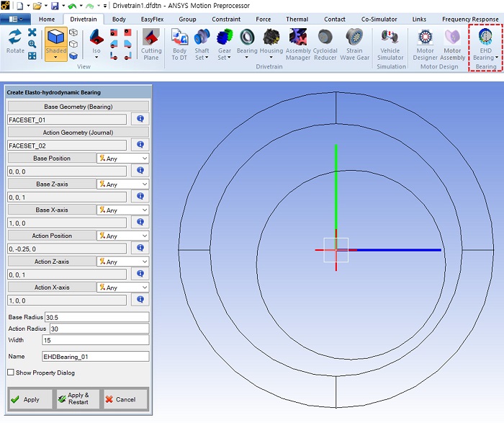Switch to the Body tab
The height and width of the screenshot is (423, 504).
pos(119,19)
